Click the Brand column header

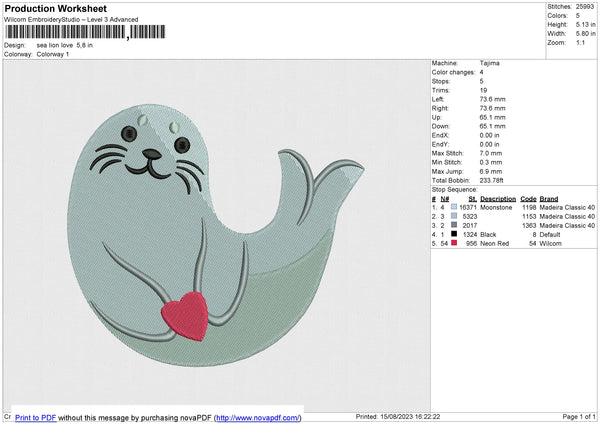pos(548,198)
